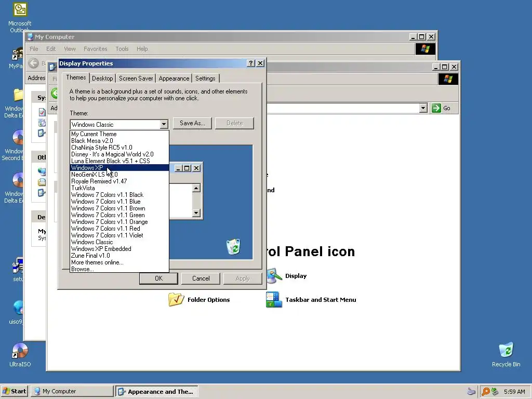Open the Microsoft Outlook desktop icon
532x399 pixels.
click(x=20, y=18)
